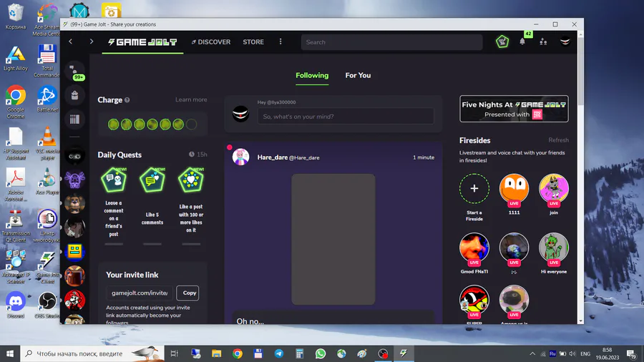Screen dimensions: 644x362
Task: Open the OBS Studio desktop shortcut
Action: tap(47, 305)
